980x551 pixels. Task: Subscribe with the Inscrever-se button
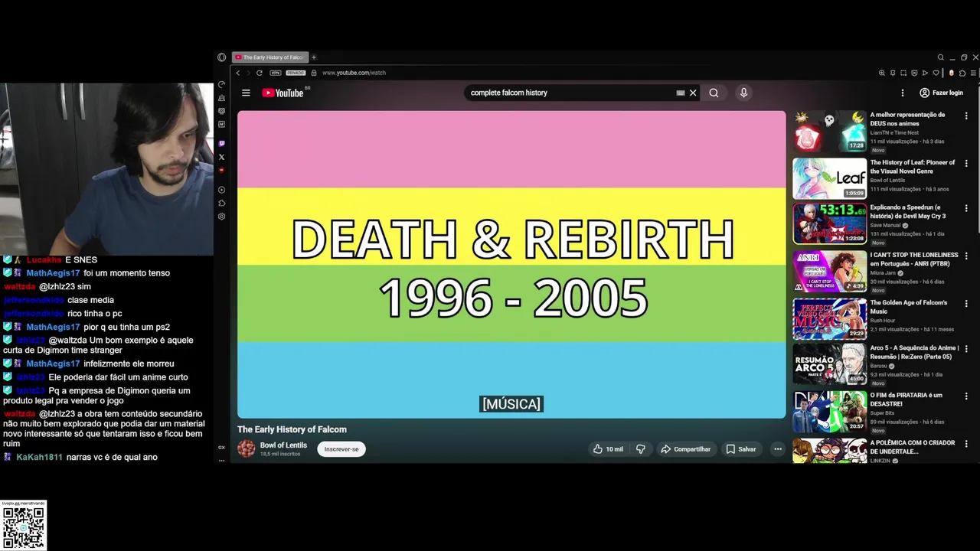(x=341, y=449)
